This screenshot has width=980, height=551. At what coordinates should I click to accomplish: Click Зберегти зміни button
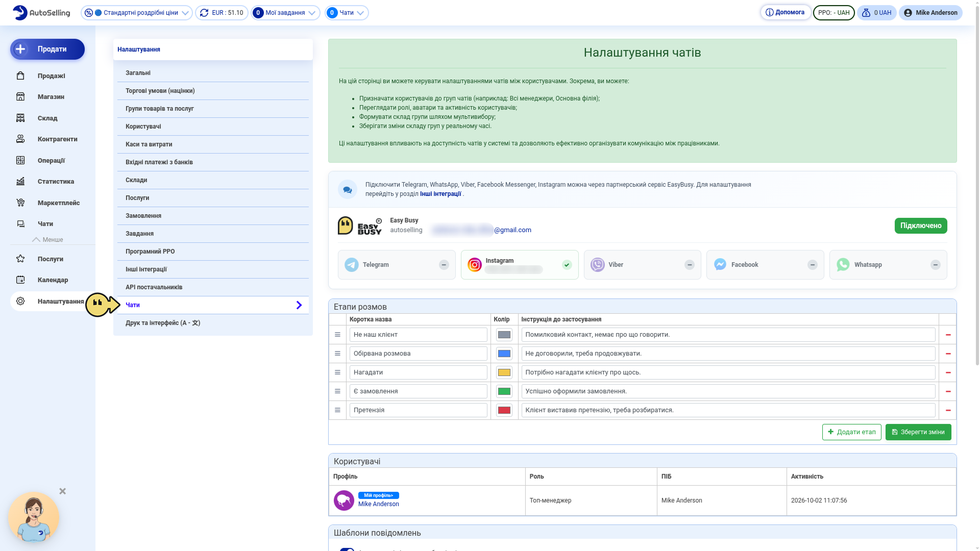click(x=918, y=432)
